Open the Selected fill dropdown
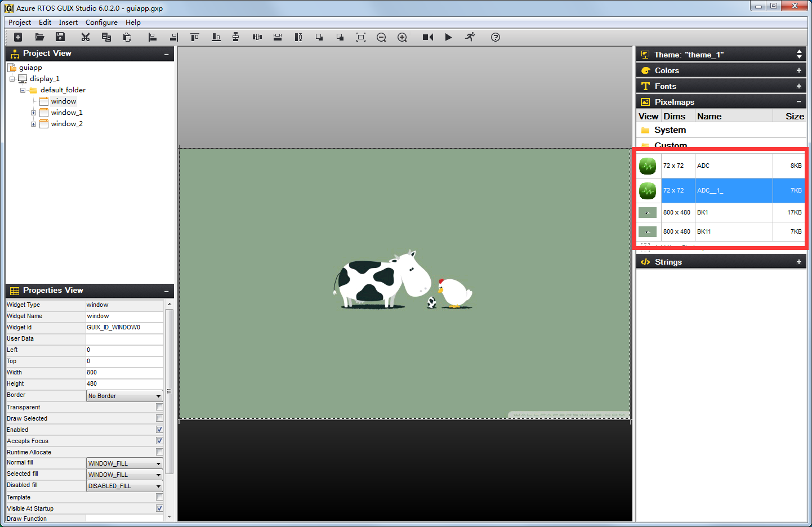Image resolution: width=812 pixels, height=527 pixels. coord(124,475)
